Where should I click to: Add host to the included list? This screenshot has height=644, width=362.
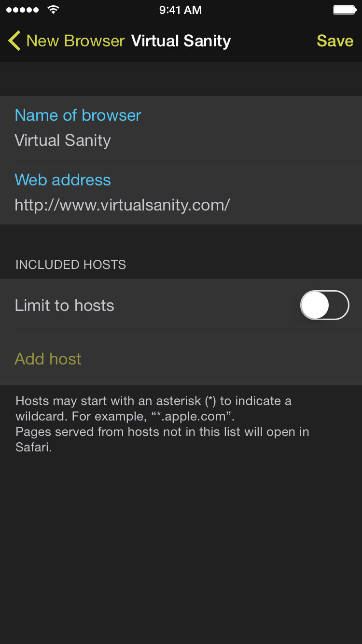[x=48, y=359]
